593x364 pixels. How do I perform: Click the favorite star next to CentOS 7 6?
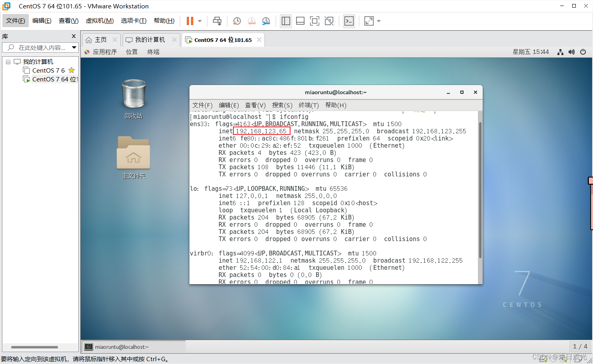tap(72, 70)
